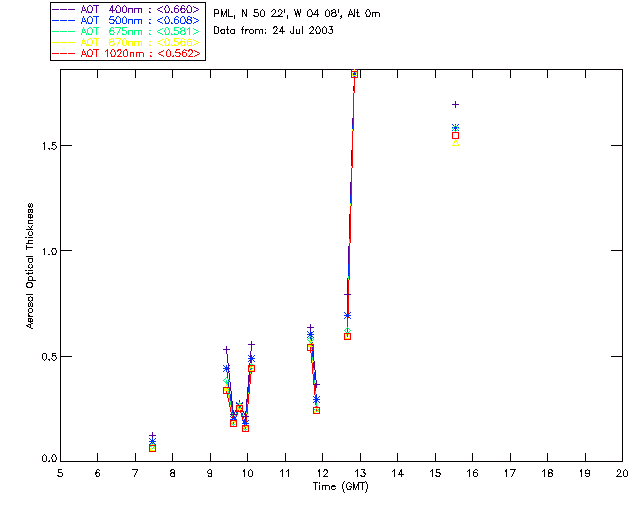The width and height of the screenshot is (640, 512).
Task: Click the x-axis tick label 19
Action: click(585, 473)
